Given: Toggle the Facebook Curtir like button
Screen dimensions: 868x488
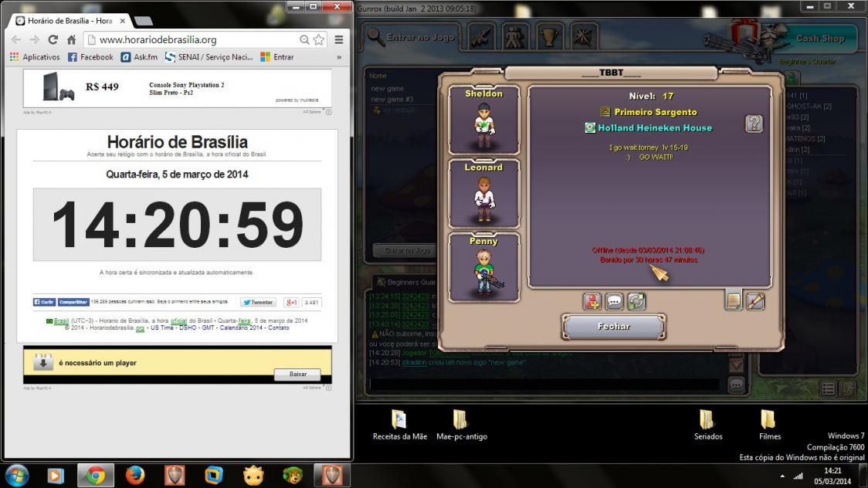Looking at the screenshot, I should click(44, 303).
